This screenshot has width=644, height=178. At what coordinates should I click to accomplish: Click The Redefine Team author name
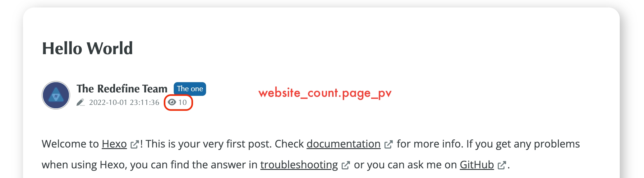pyautogui.click(x=122, y=89)
